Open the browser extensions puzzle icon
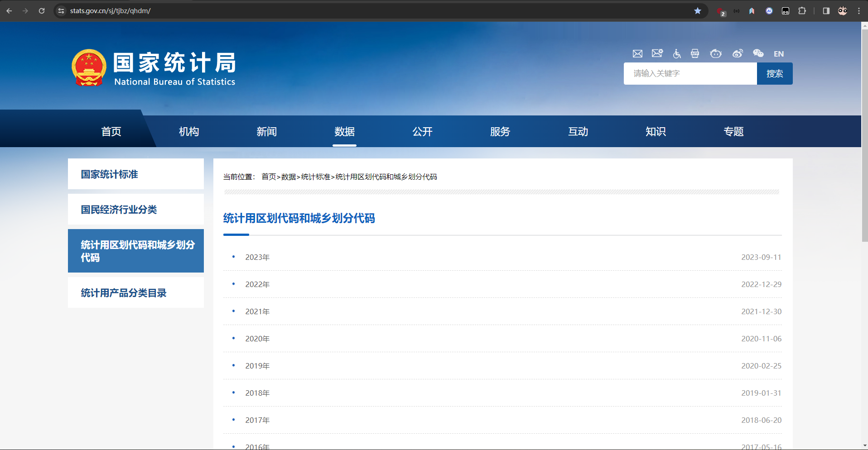Image resolution: width=868 pixels, height=450 pixels. (x=802, y=11)
